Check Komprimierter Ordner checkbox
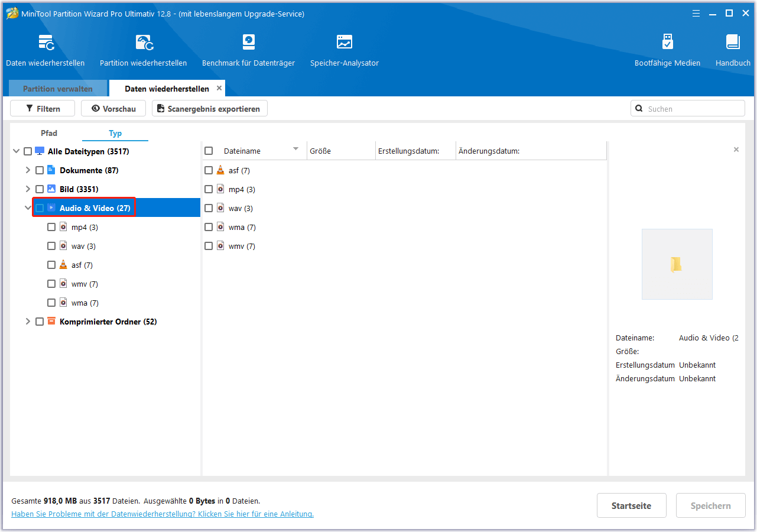Screen dimensions: 757x532 40,322
